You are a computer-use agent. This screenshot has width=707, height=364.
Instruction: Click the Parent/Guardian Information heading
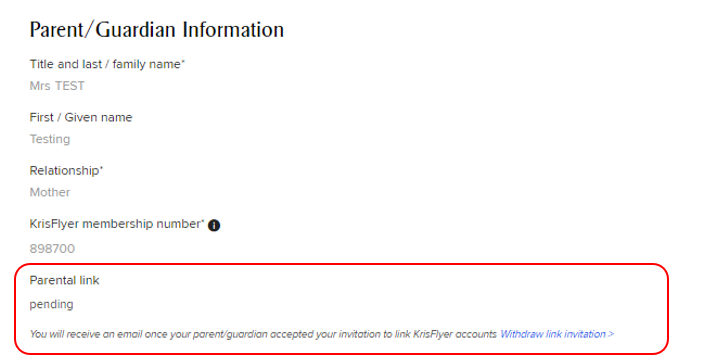tap(156, 30)
